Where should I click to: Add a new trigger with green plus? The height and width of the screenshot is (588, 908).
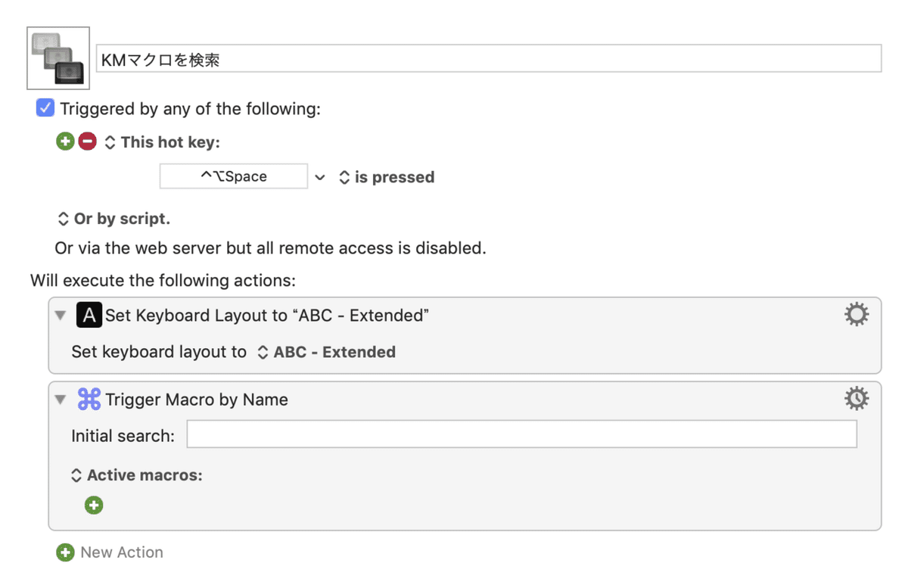pos(65,142)
